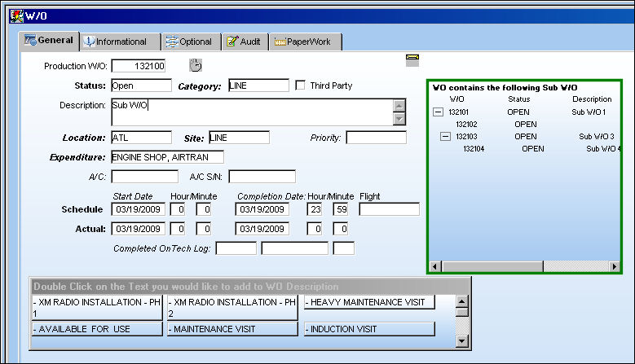
Task: Open the Optional tab
Action: 192,42
